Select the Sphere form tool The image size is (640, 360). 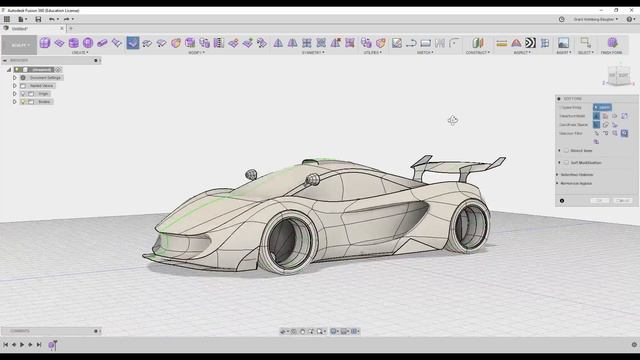[x=88, y=42]
